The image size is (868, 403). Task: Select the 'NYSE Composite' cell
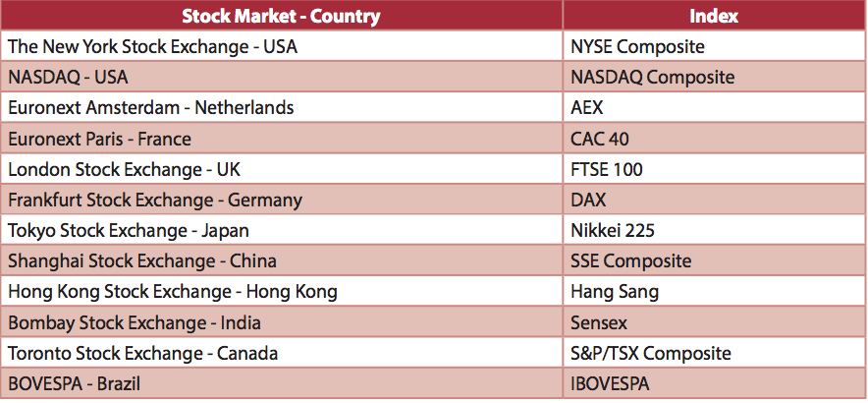point(637,46)
